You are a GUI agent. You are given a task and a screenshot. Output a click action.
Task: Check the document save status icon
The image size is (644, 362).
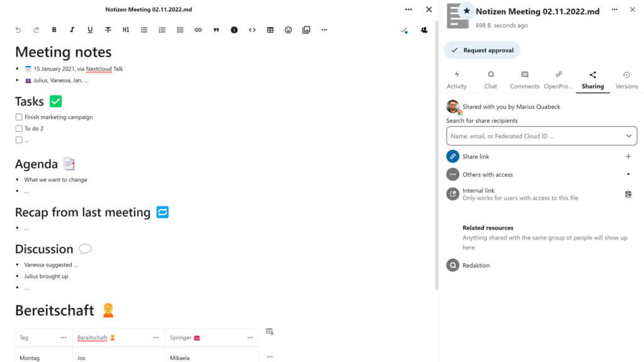pyautogui.click(x=404, y=30)
